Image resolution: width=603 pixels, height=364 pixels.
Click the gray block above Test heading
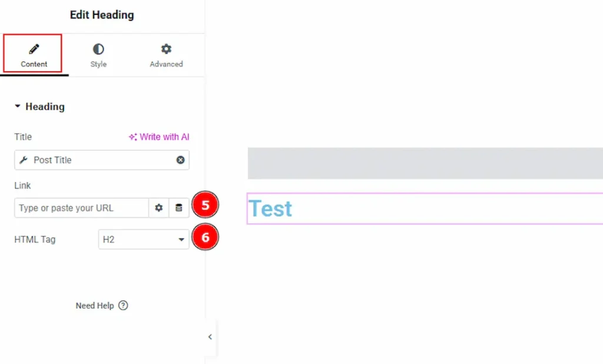click(x=424, y=163)
